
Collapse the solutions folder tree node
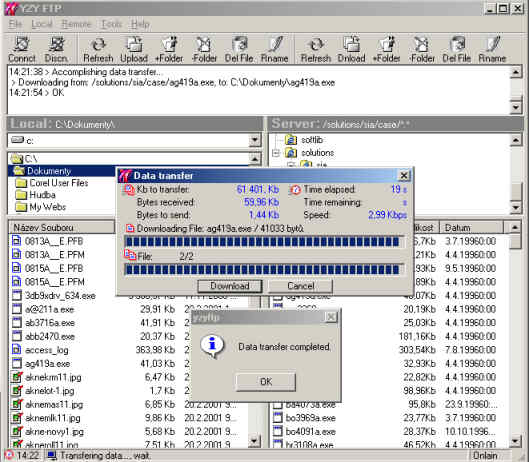[x=276, y=153]
